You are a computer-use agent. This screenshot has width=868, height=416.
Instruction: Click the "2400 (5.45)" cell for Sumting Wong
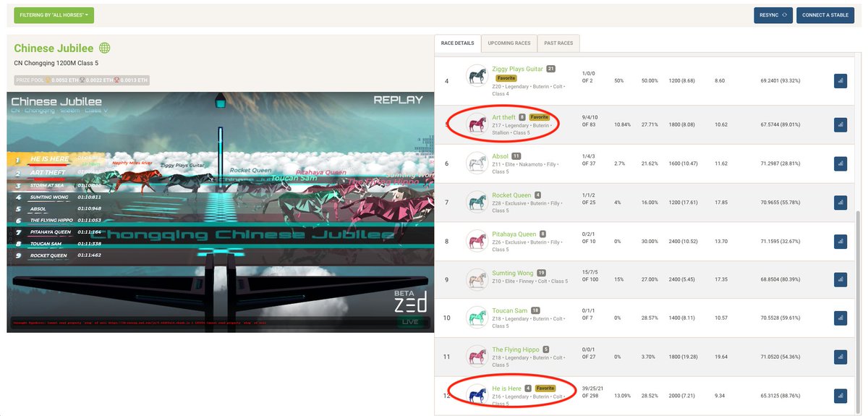pyautogui.click(x=683, y=281)
